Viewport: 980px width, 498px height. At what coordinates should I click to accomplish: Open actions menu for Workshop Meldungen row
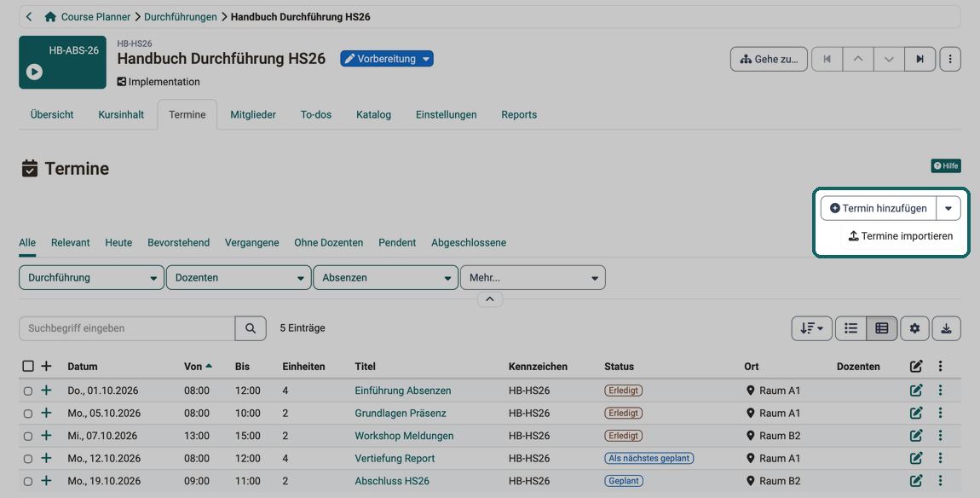(940, 436)
